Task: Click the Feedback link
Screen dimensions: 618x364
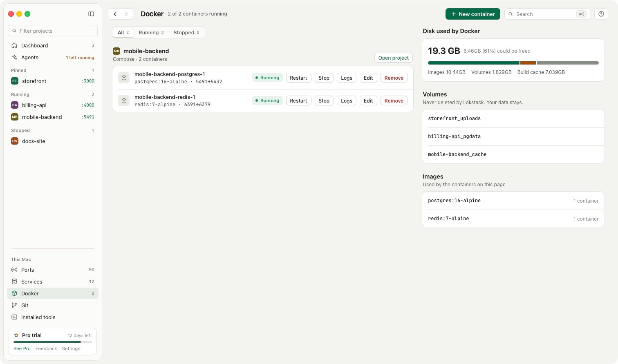Action: [46, 348]
